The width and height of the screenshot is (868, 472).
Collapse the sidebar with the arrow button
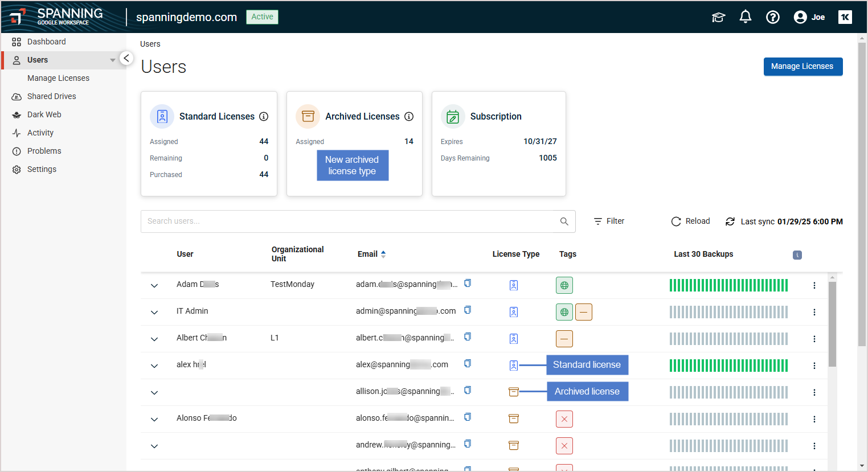pos(126,58)
